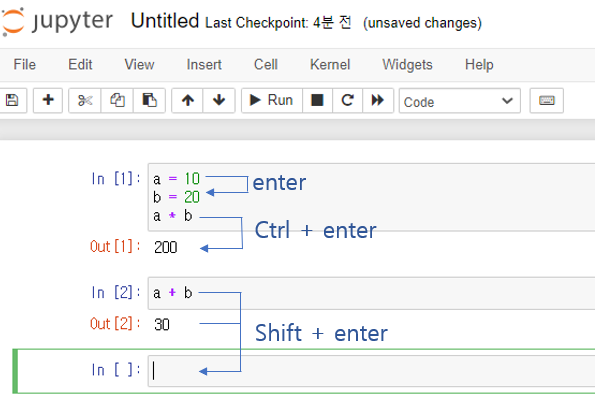Save notebook with the floppy disk icon
The height and width of the screenshot is (403, 596).
click(12, 100)
